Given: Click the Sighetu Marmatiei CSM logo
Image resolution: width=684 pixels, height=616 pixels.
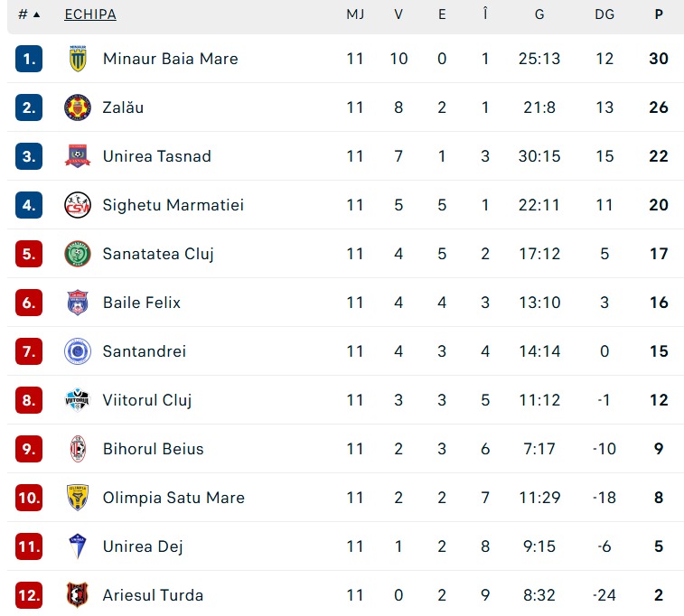Looking at the screenshot, I should point(78,205).
